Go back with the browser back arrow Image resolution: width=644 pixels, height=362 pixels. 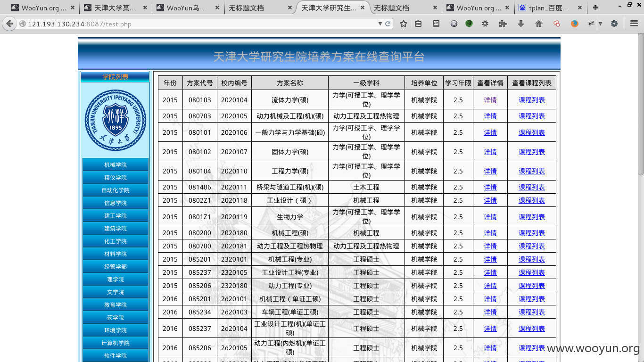tap(10, 24)
